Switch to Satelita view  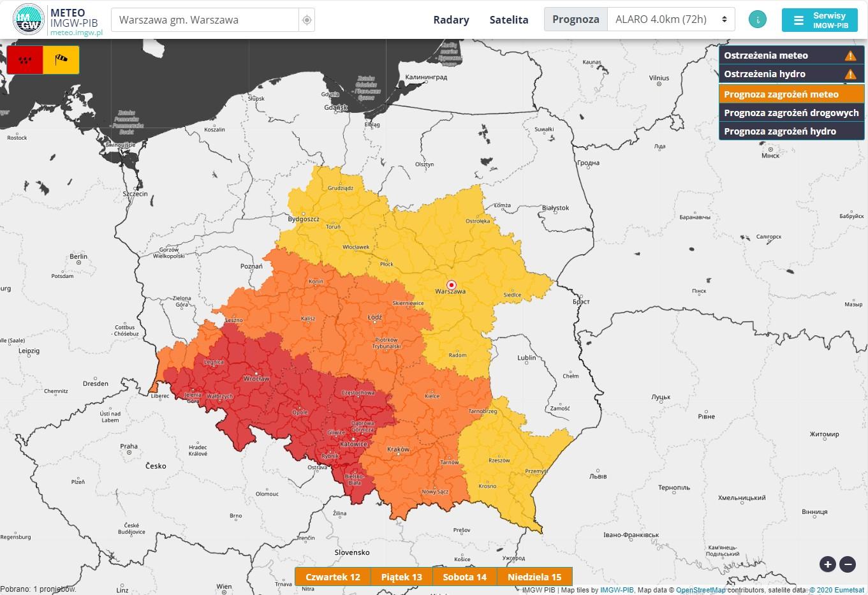(508, 20)
